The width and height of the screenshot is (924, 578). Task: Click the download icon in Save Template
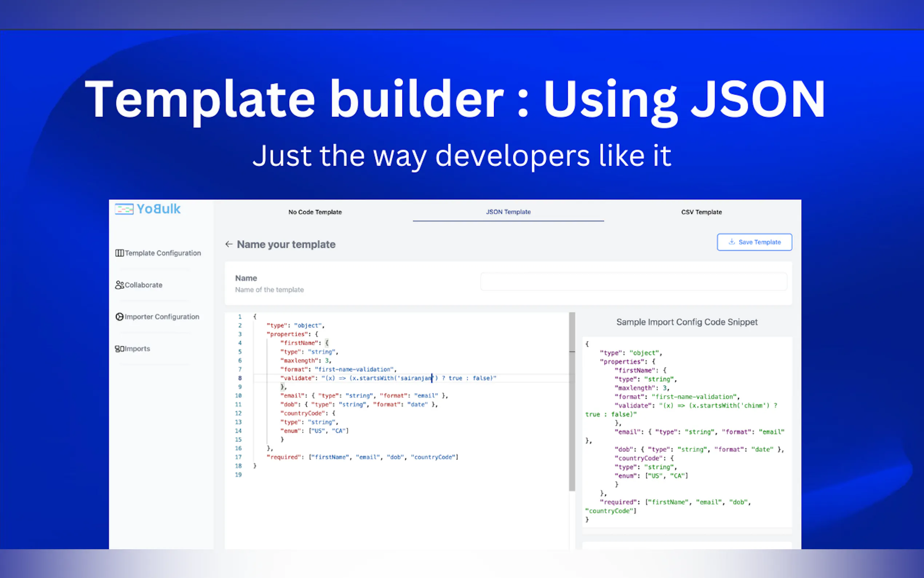pyautogui.click(x=732, y=242)
